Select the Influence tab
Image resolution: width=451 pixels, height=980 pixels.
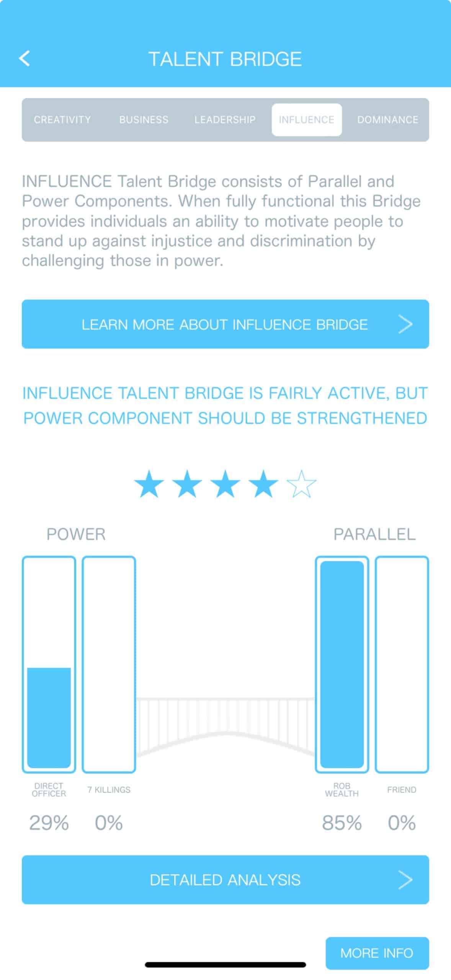click(x=306, y=120)
